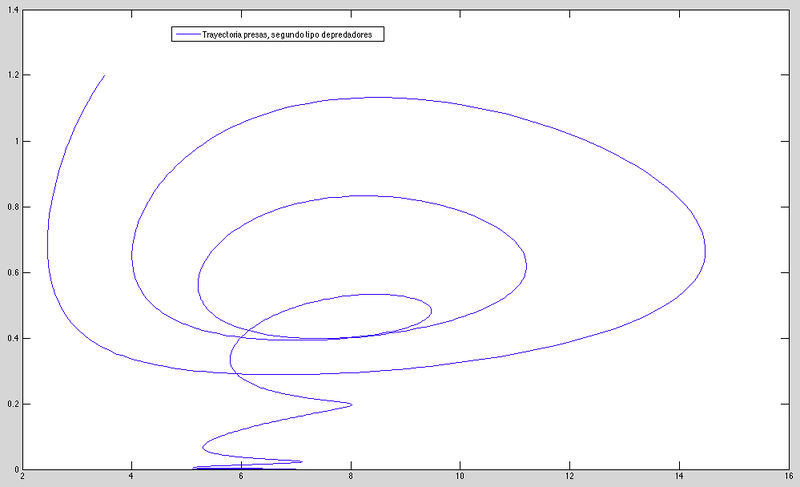Select the x-axis tick label 6
Image resolution: width=800 pixels, height=487 pixels.
pyautogui.click(x=241, y=478)
